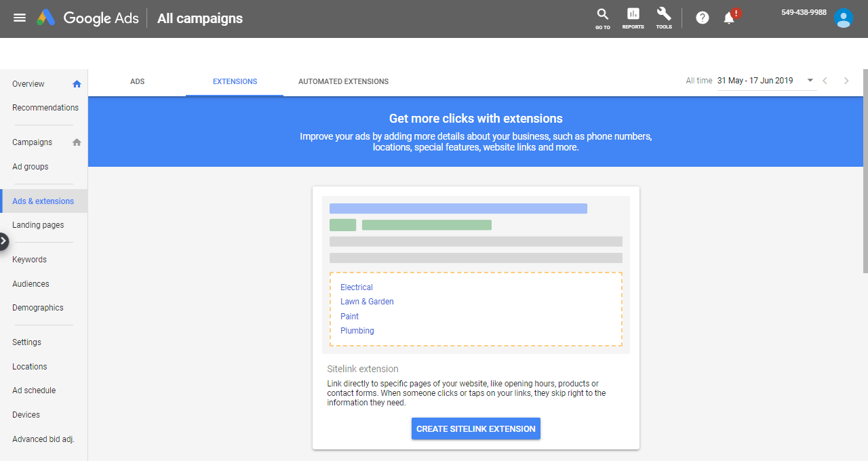Go to the previous date range
868x461 pixels.
pos(825,81)
